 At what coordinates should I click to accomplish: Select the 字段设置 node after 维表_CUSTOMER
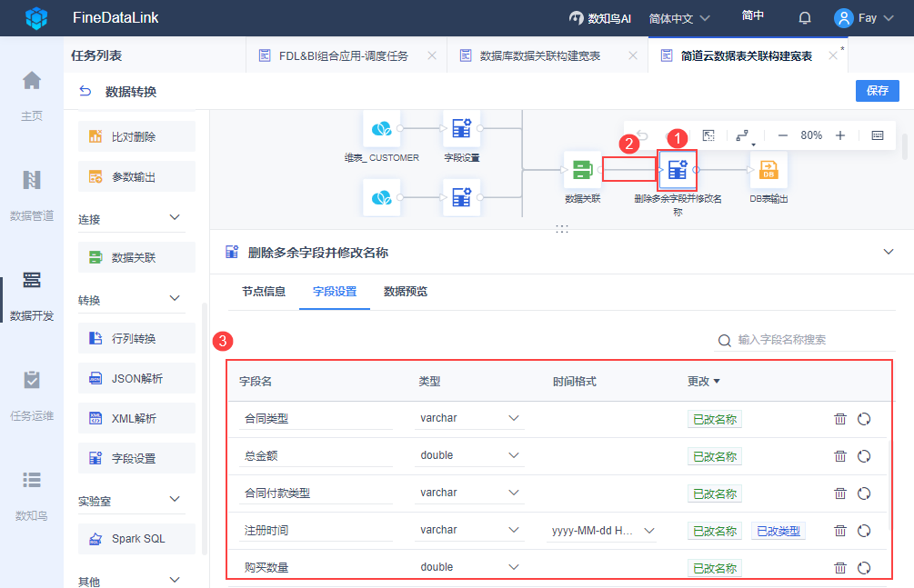462,129
